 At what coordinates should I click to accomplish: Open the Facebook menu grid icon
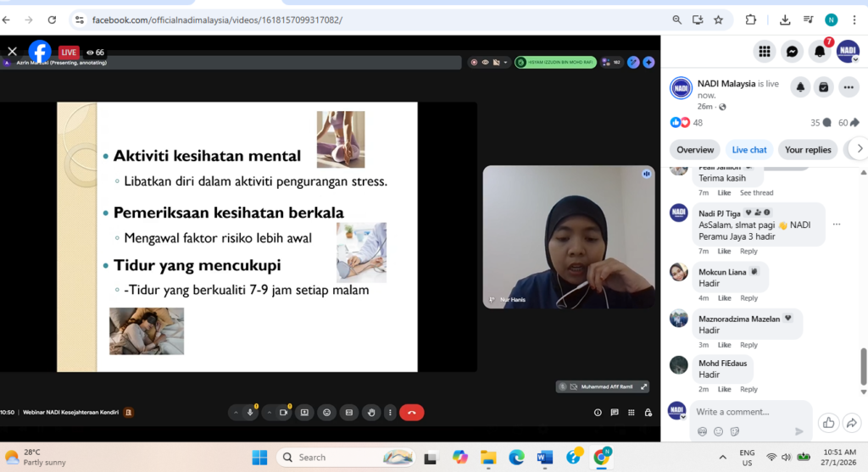coord(764,52)
